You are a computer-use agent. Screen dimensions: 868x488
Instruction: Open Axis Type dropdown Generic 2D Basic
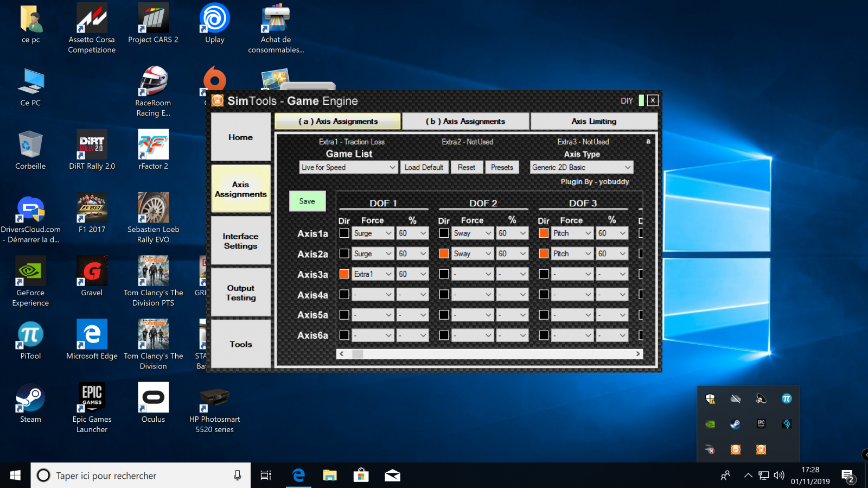point(581,167)
